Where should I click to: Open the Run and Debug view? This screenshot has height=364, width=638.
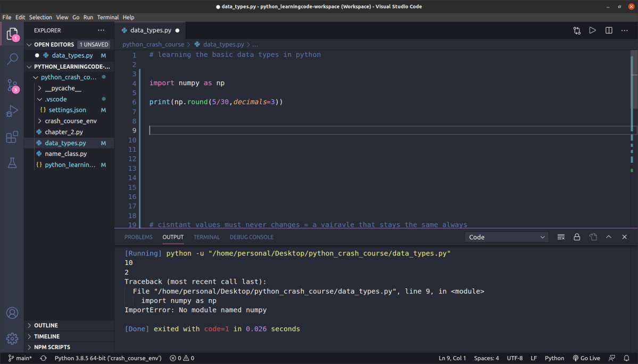click(x=12, y=111)
